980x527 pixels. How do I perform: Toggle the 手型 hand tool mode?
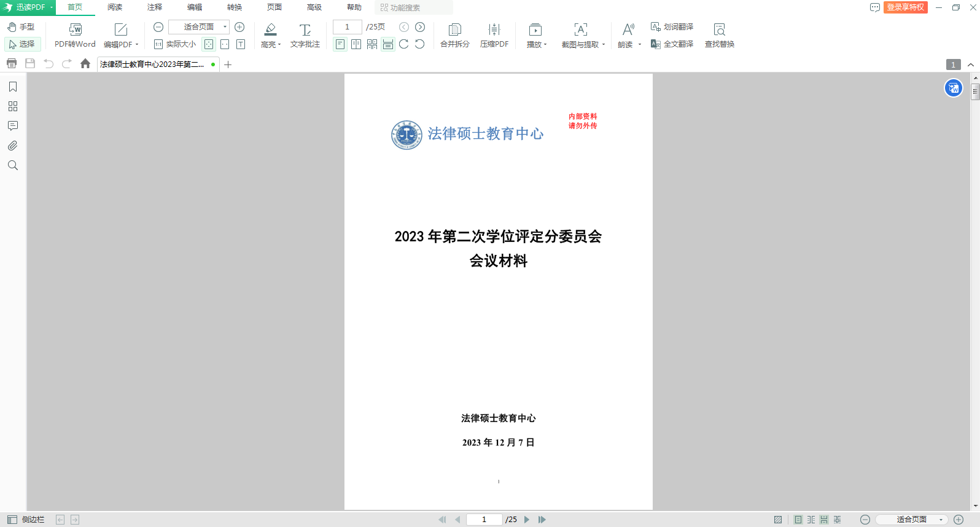21,27
